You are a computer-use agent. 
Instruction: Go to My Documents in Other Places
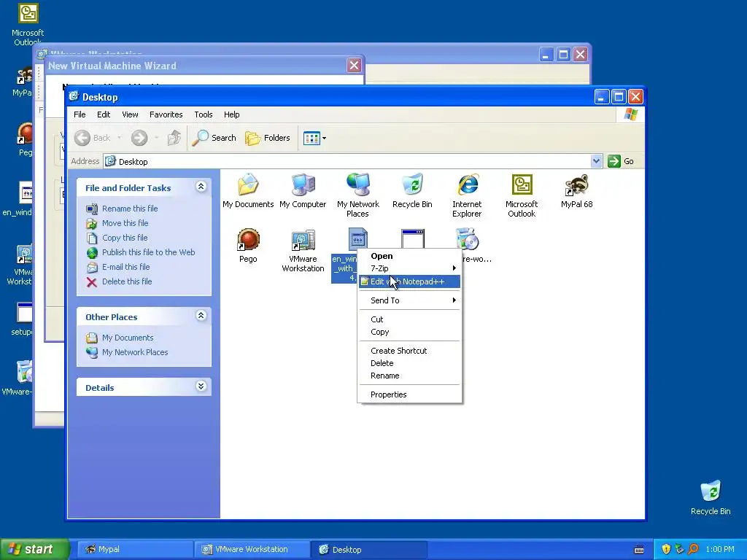click(128, 338)
